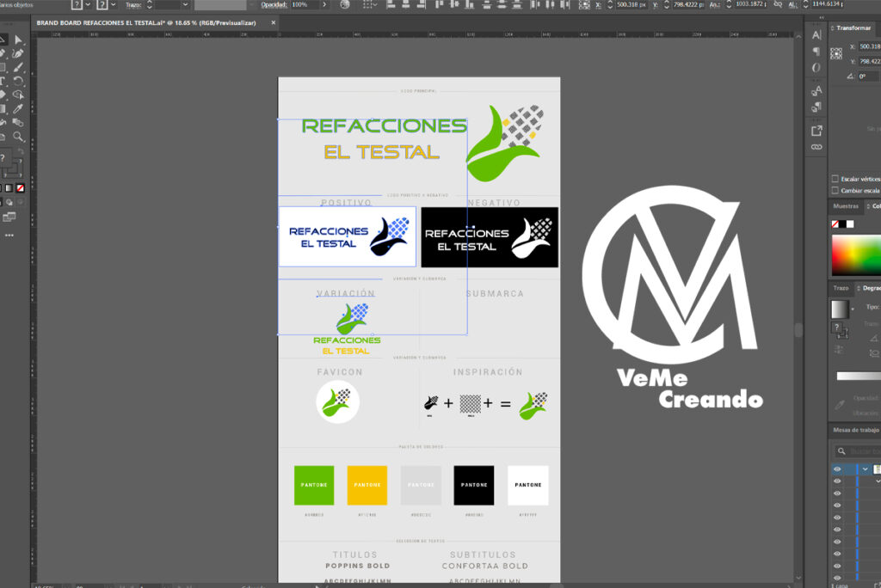Select the Eyedropper tool

(19, 109)
